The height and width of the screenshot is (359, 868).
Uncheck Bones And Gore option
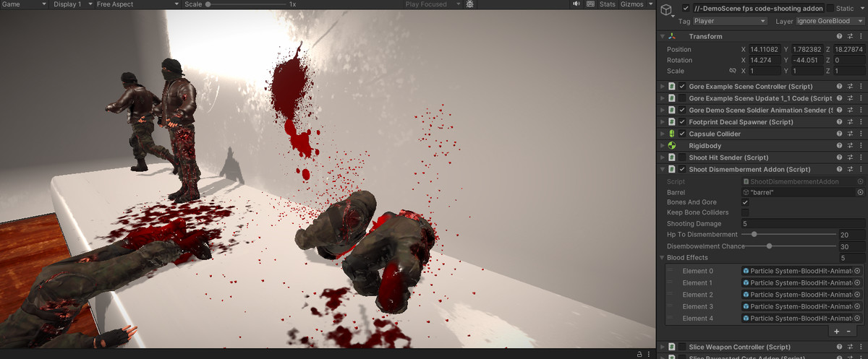click(x=745, y=203)
